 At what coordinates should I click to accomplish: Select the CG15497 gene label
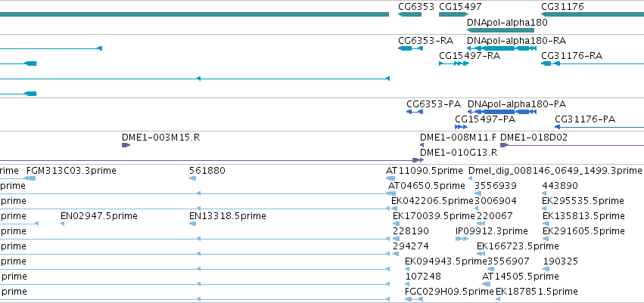click(x=460, y=7)
